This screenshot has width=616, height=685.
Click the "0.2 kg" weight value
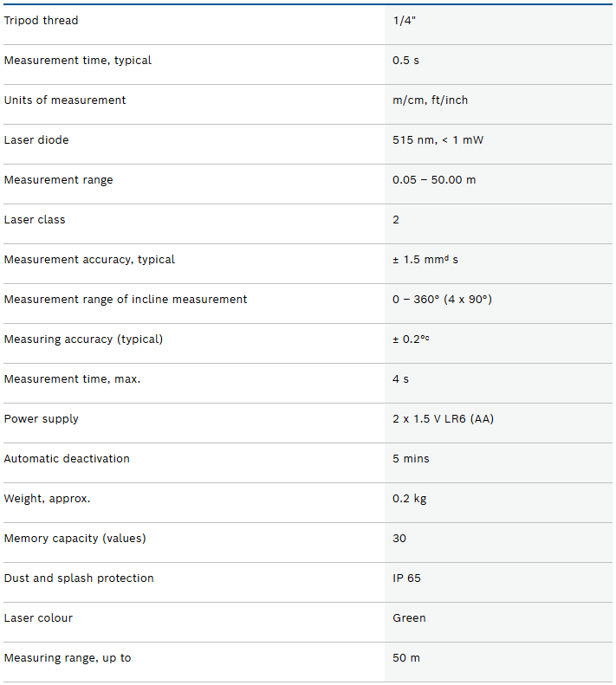[x=409, y=499]
